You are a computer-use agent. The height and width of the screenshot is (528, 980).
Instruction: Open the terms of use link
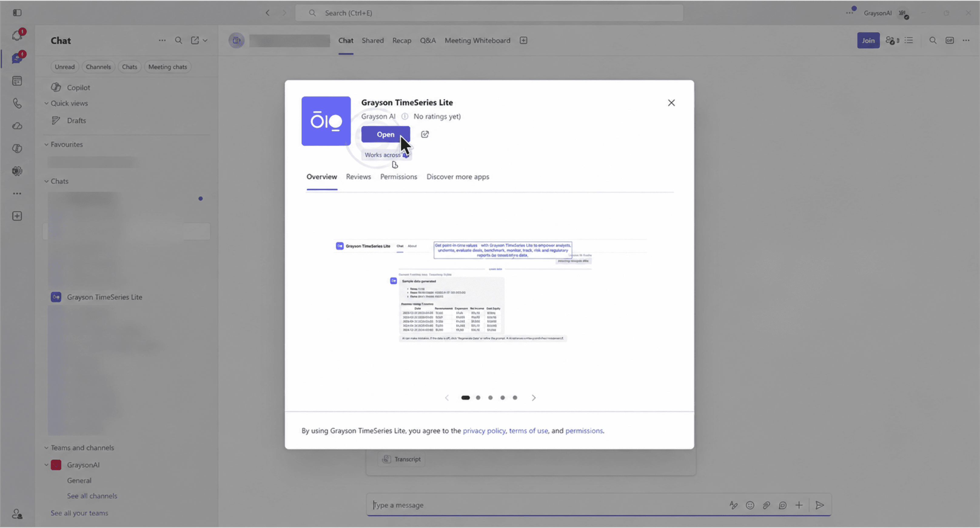(x=529, y=431)
